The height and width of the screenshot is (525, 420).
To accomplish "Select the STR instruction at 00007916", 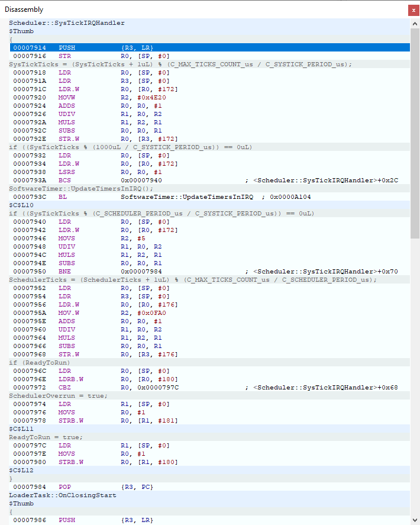I will [x=209, y=56].
